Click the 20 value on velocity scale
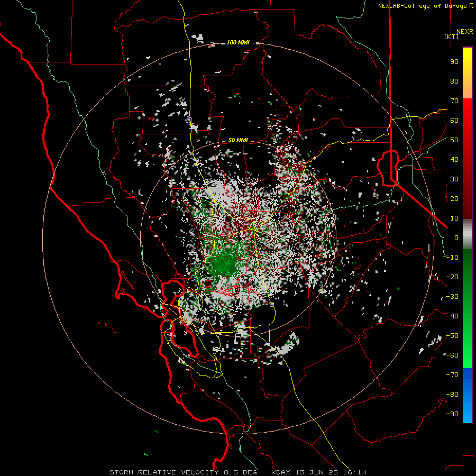The width and height of the screenshot is (476, 476). click(x=454, y=199)
